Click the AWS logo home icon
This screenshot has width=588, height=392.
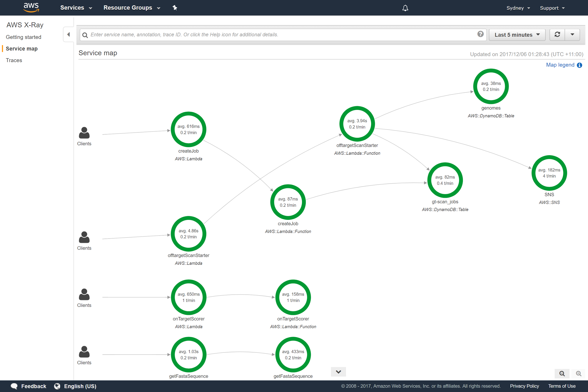(31, 8)
